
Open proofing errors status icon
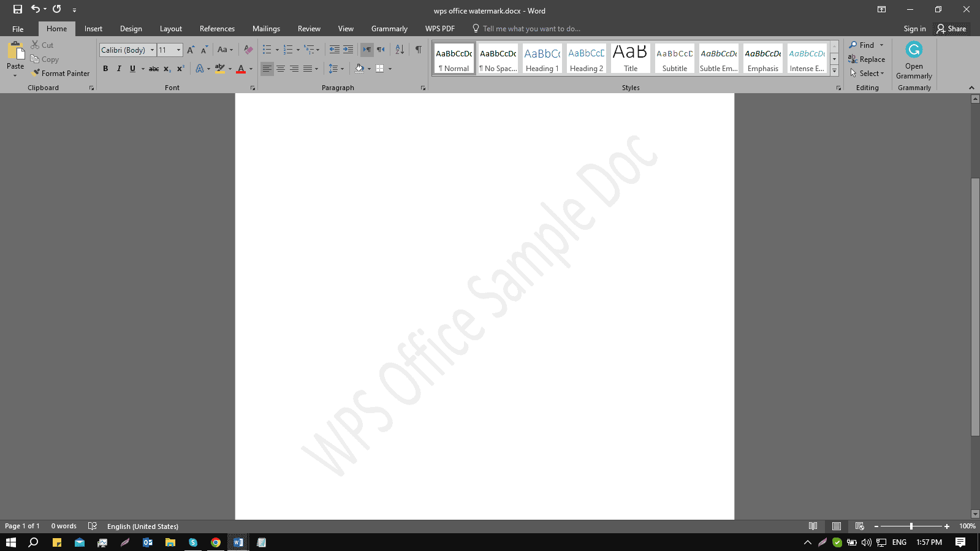(x=93, y=526)
